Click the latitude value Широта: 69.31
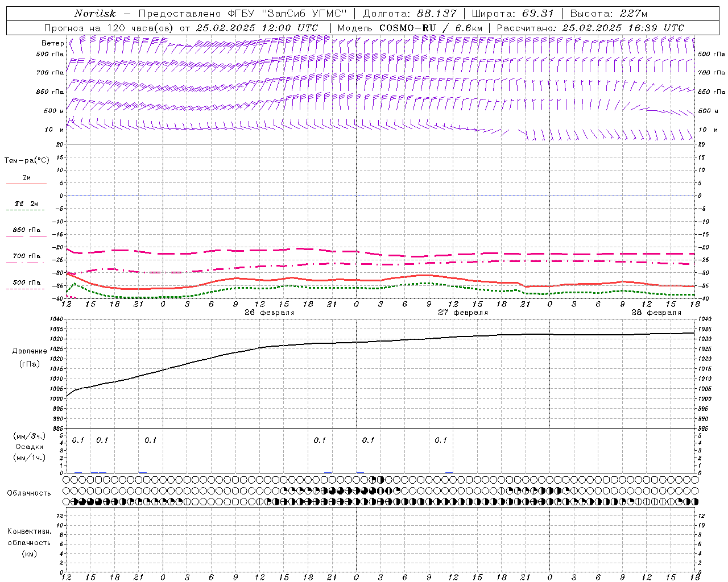 coord(512,14)
